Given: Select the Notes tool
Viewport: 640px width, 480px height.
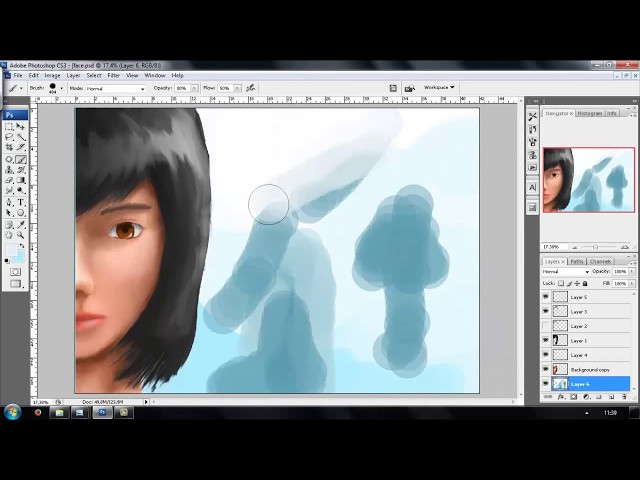Looking at the screenshot, I should pyautogui.click(x=9, y=224).
